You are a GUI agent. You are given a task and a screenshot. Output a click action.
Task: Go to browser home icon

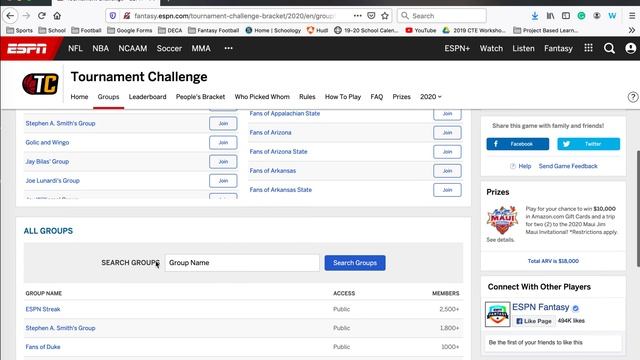[57, 16]
